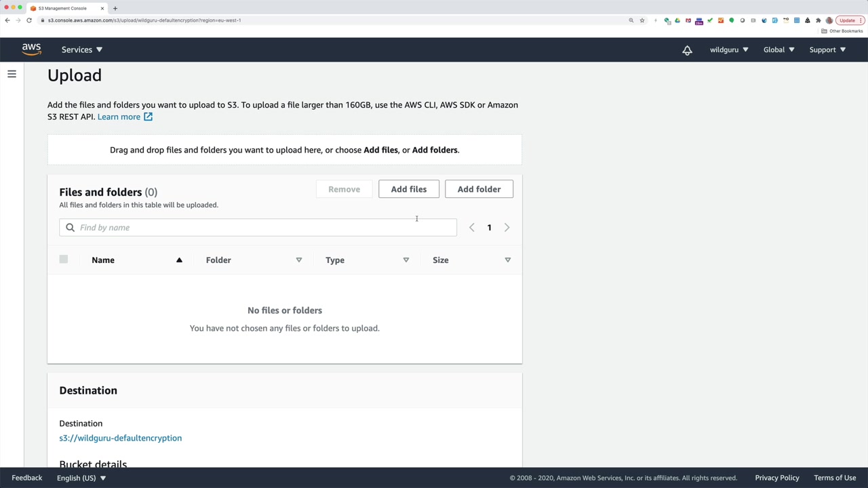The width and height of the screenshot is (868, 488).
Task: Focus the Find by name search field
Action: (258, 228)
